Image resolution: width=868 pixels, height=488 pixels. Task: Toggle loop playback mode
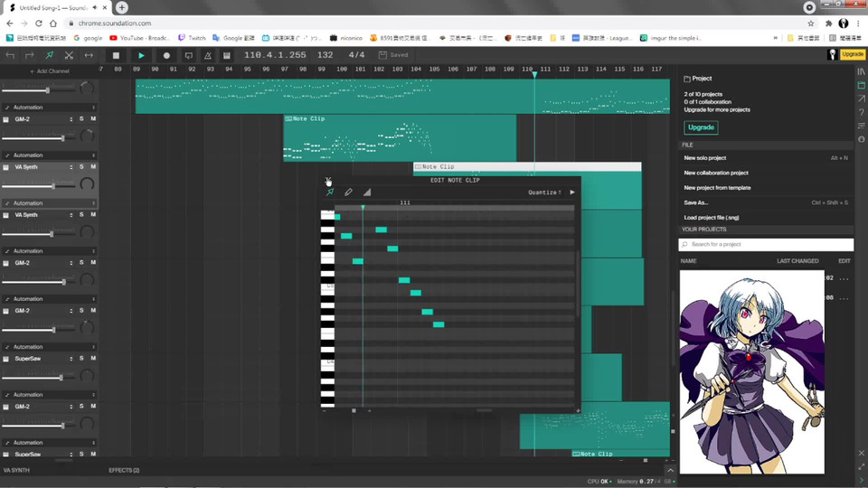coord(189,55)
